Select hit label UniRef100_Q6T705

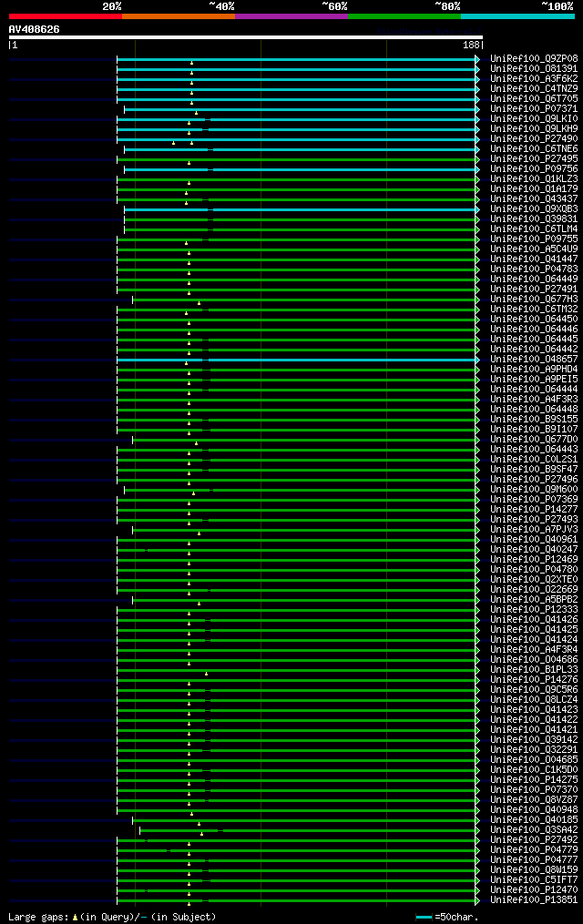click(534, 98)
